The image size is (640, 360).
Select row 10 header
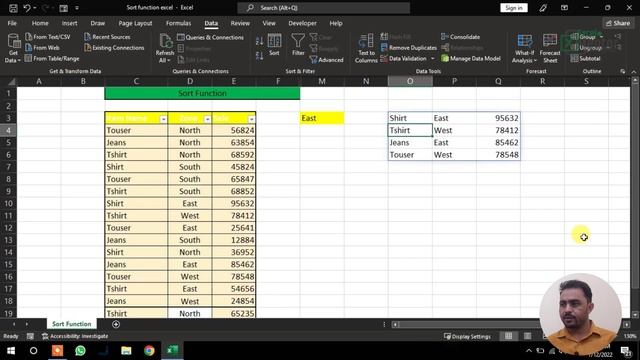(x=9, y=203)
